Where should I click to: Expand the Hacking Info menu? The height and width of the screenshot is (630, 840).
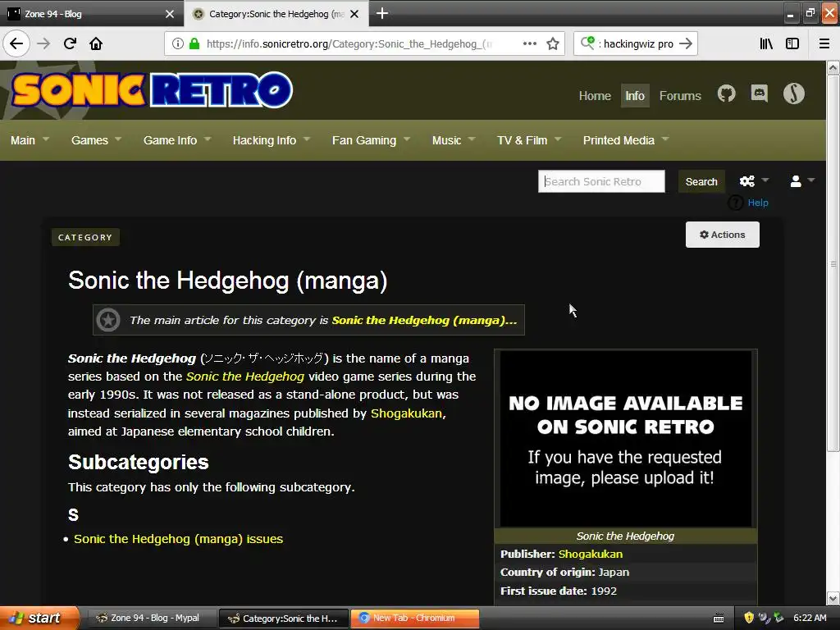[x=271, y=139]
